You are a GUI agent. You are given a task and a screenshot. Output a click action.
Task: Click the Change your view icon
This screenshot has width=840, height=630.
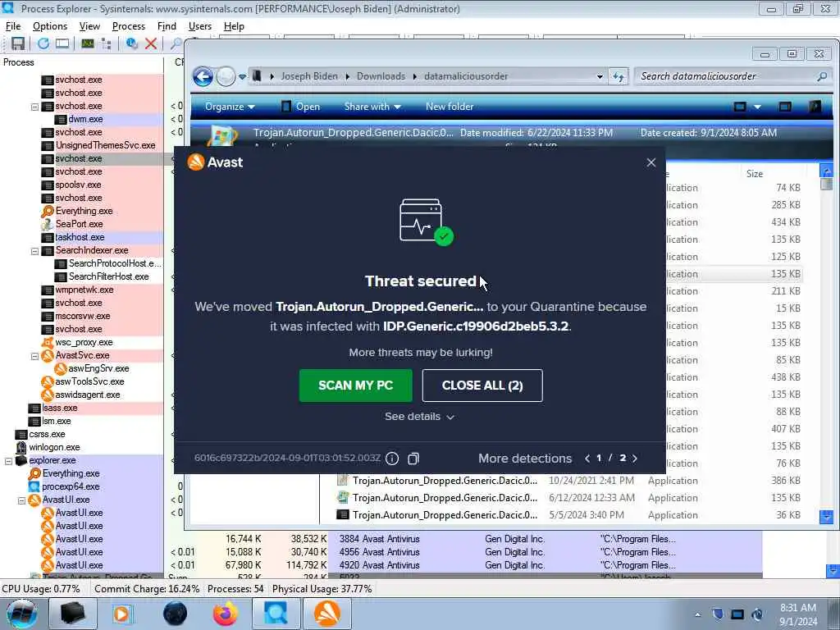[740, 107]
